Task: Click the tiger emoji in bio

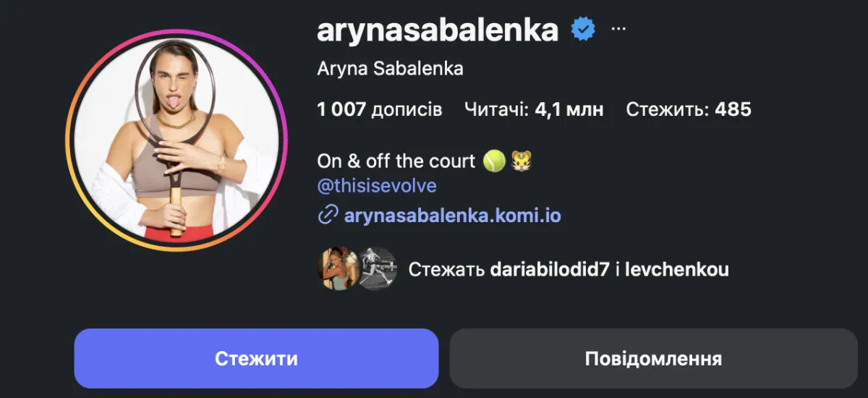Action: point(522,161)
